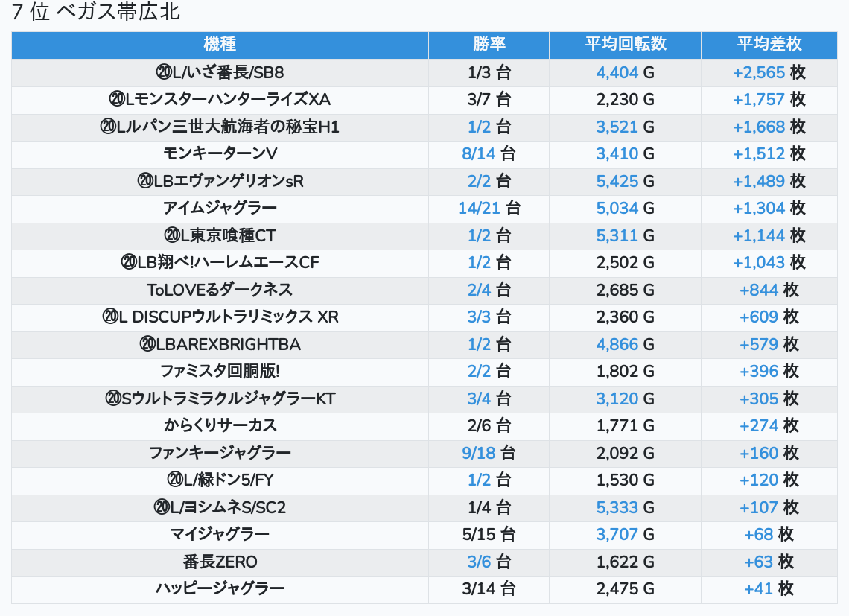The height and width of the screenshot is (616, 849).
Task: Click the +1,757 枚 difference value
Action: [769, 100]
